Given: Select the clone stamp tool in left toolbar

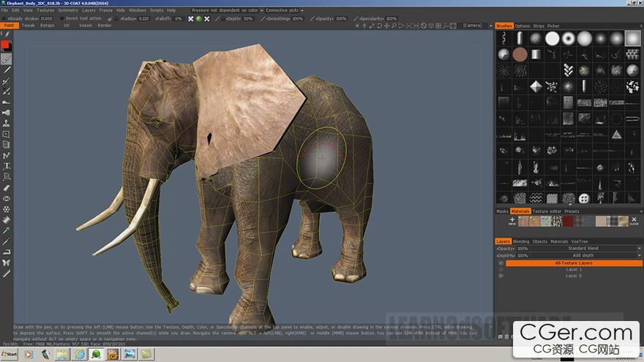Looking at the screenshot, I should [6, 123].
